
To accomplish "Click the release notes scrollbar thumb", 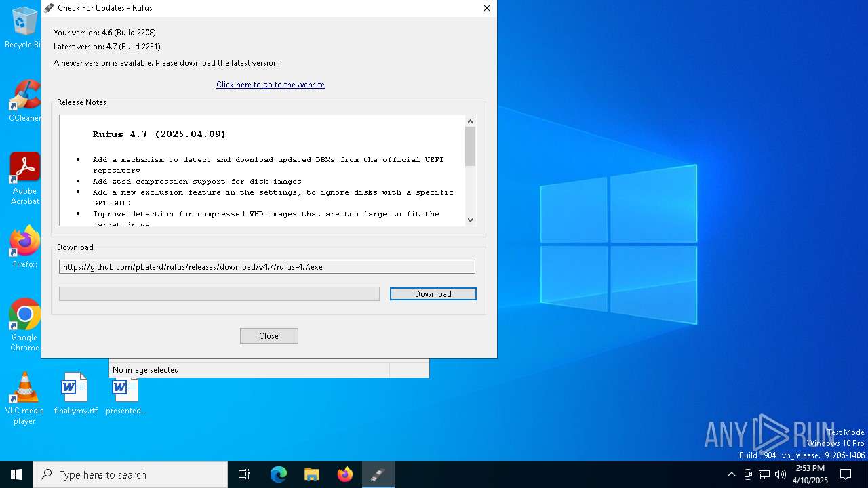I will tap(471, 146).
